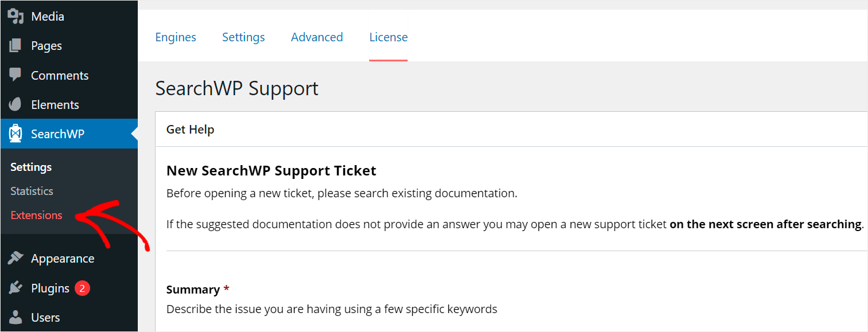
Task: Click the Appearance paintbrush icon
Action: point(15,258)
